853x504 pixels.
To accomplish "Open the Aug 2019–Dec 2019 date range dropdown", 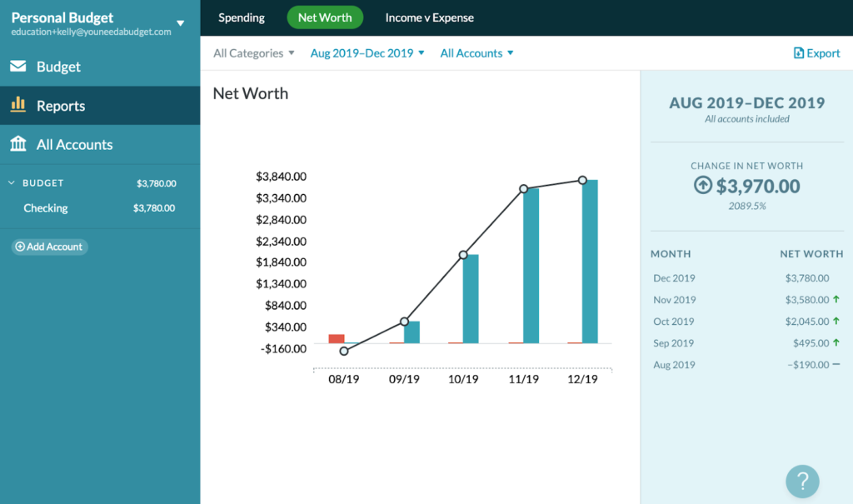I will [367, 52].
